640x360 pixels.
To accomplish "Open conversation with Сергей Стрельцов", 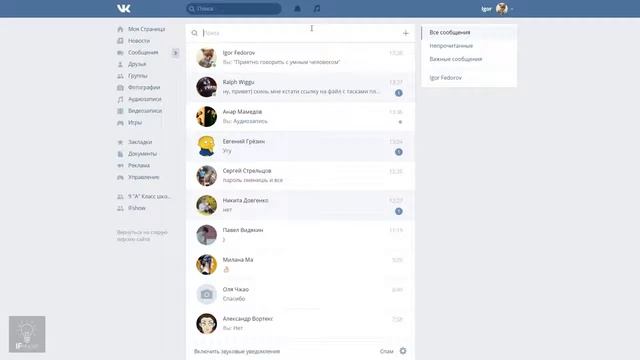I will [x=300, y=176].
